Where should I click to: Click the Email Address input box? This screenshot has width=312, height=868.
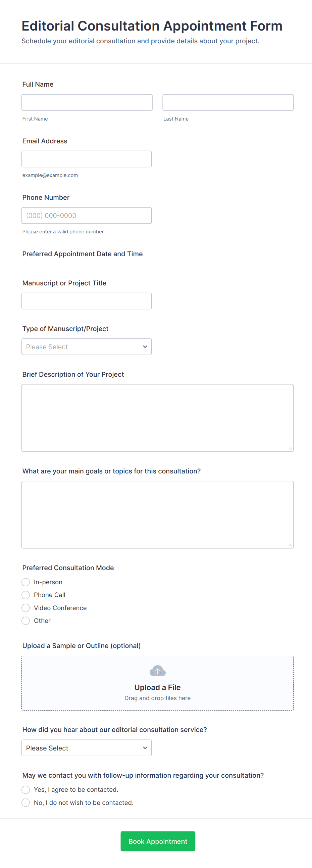tap(87, 159)
